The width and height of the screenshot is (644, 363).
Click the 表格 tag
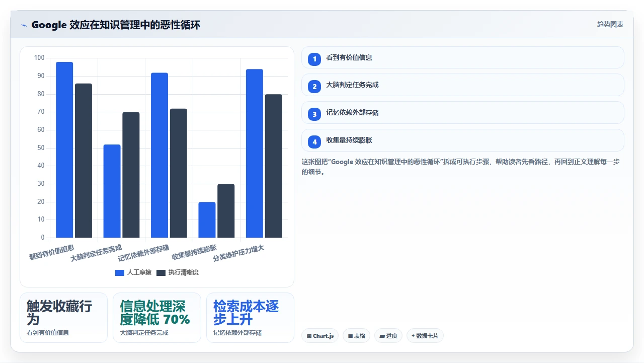356,336
